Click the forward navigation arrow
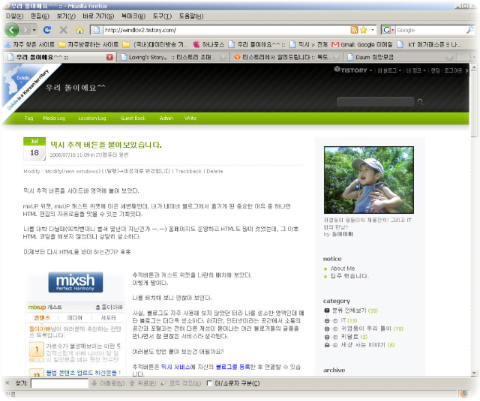This screenshot has height=401, width=480. [25, 30]
